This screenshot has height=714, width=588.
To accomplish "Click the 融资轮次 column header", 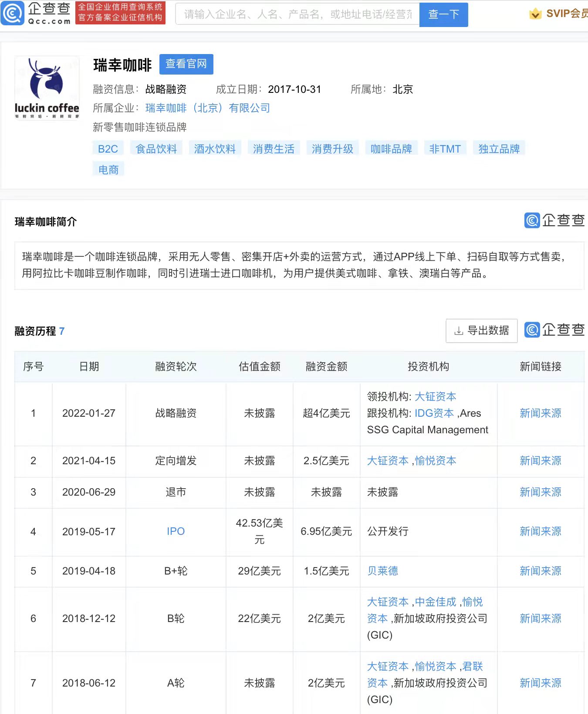I will click(x=176, y=367).
